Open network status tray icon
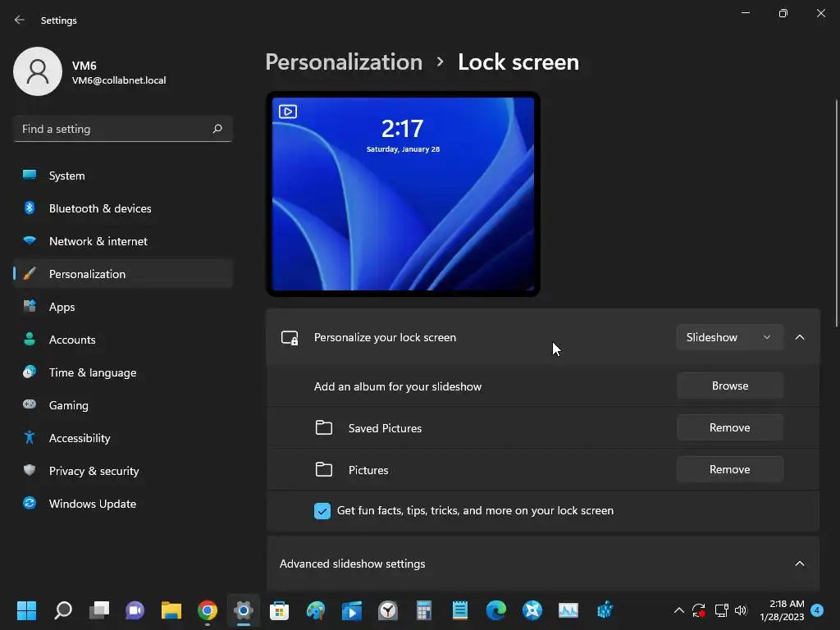The image size is (840, 630). [x=721, y=609]
